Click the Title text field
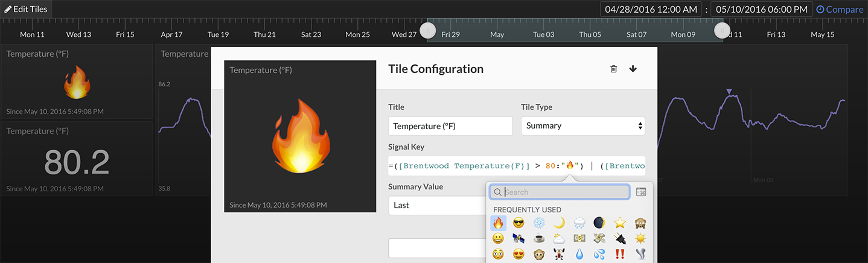868x263 pixels. pyautogui.click(x=450, y=126)
